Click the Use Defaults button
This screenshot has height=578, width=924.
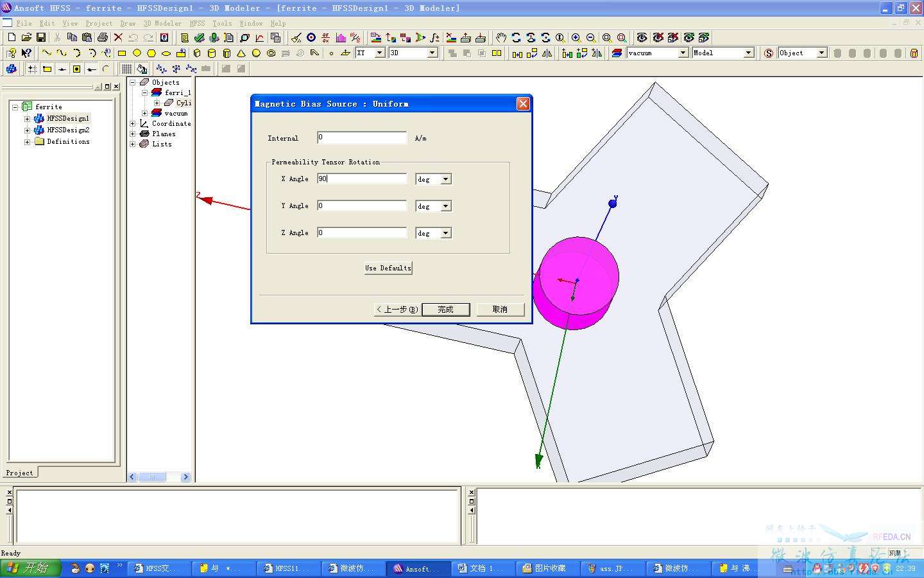click(x=388, y=268)
